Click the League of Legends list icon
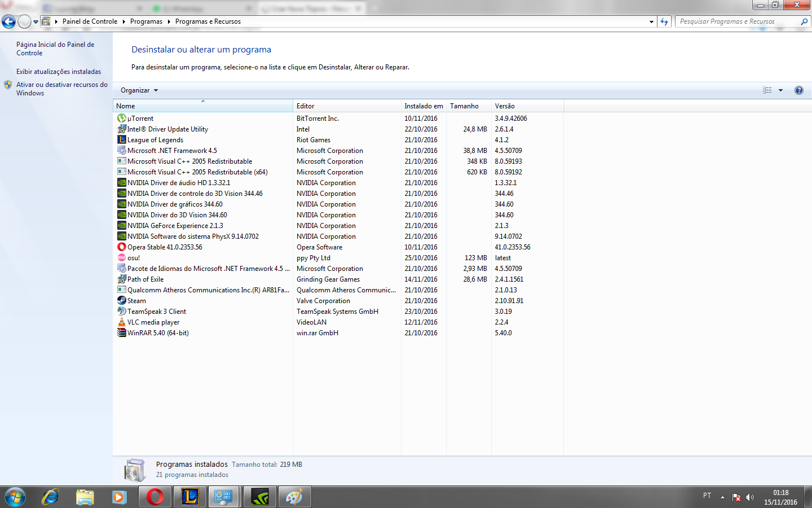The width and height of the screenshot is (812, 508). (122, 140)
